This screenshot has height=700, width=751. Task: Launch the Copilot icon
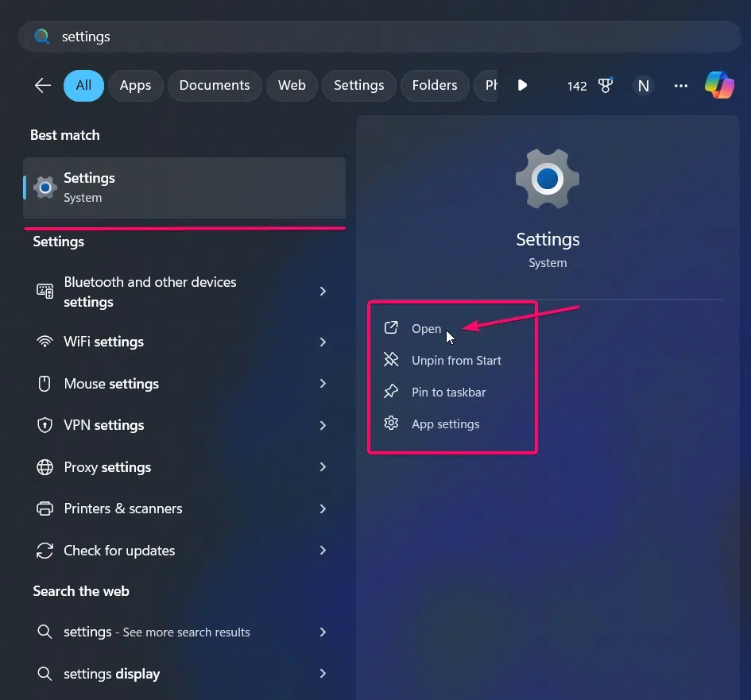click(x=719, y=85)
